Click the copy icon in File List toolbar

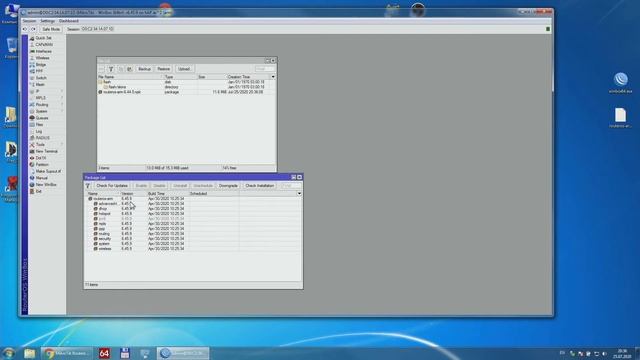point(120,69)
